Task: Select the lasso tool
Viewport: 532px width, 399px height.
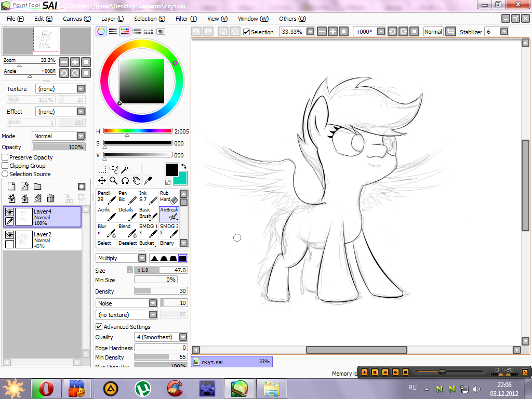Action: 114,169
